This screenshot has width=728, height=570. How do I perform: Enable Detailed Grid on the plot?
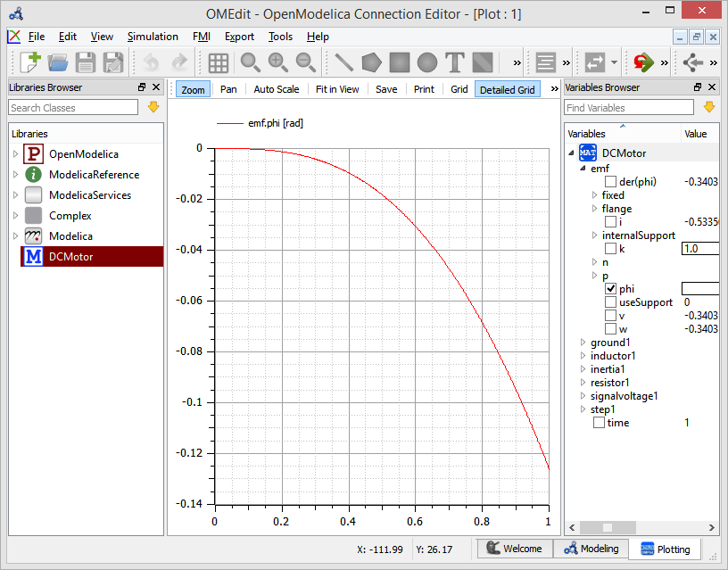point(509,89)
